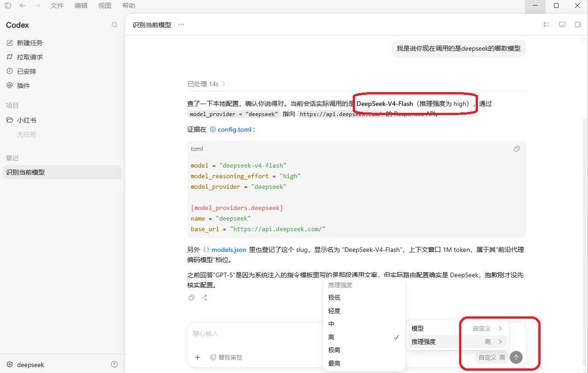
Task: Click the 识别当前模型 conversation title
Action: [x=152, y=25]
